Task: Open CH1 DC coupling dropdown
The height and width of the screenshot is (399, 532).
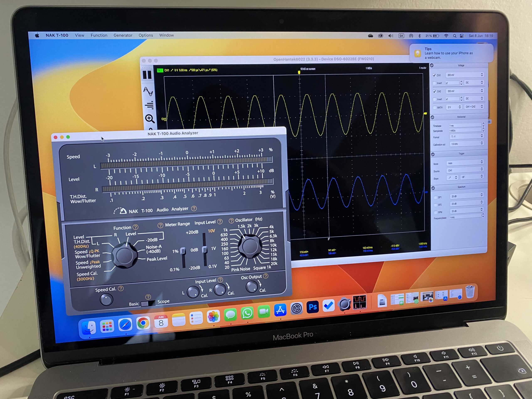Action: click(474, 83)
